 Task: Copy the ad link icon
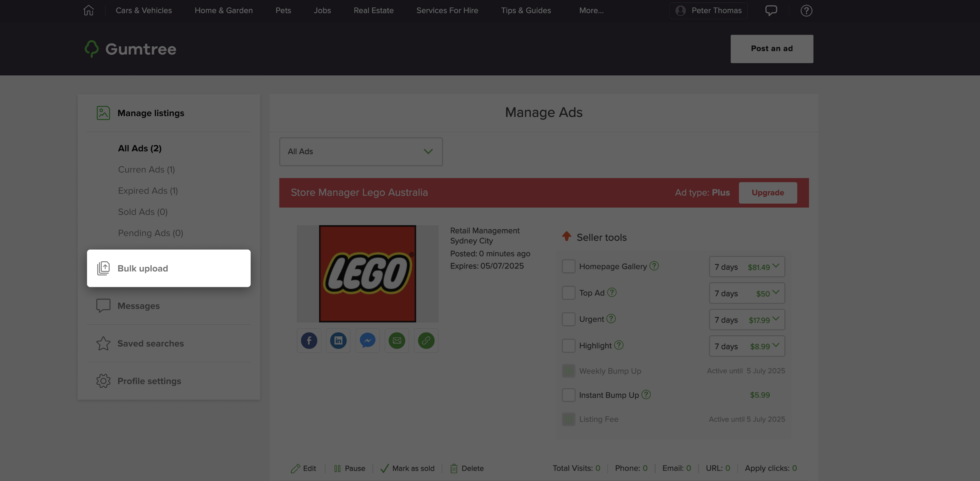(426, 341)
